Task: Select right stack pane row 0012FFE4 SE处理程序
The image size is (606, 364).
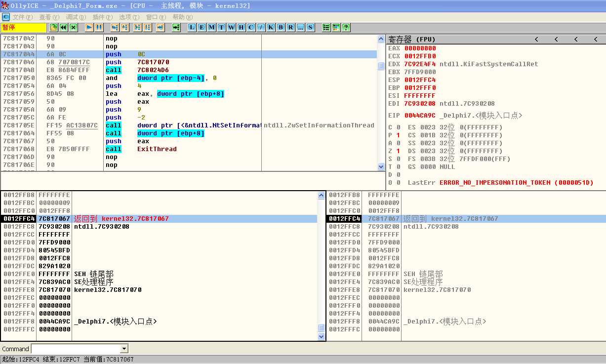Action: (x=466, y=282)
